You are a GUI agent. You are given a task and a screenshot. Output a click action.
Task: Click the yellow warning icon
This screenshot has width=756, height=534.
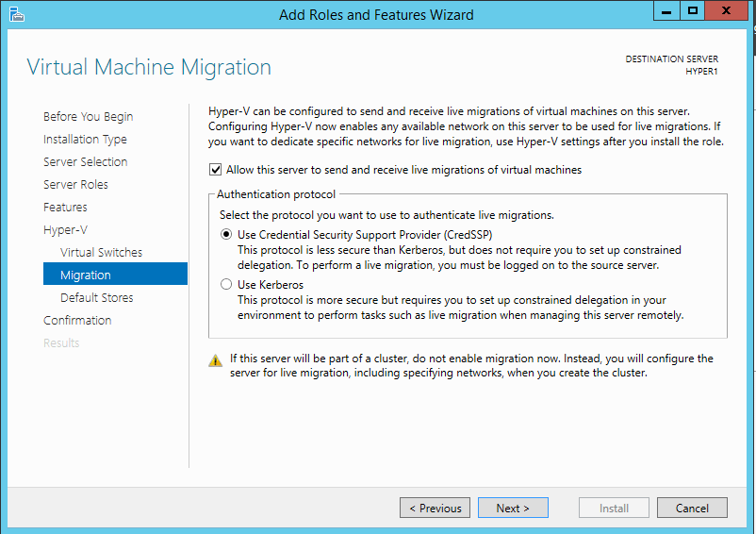click(216, 360)
